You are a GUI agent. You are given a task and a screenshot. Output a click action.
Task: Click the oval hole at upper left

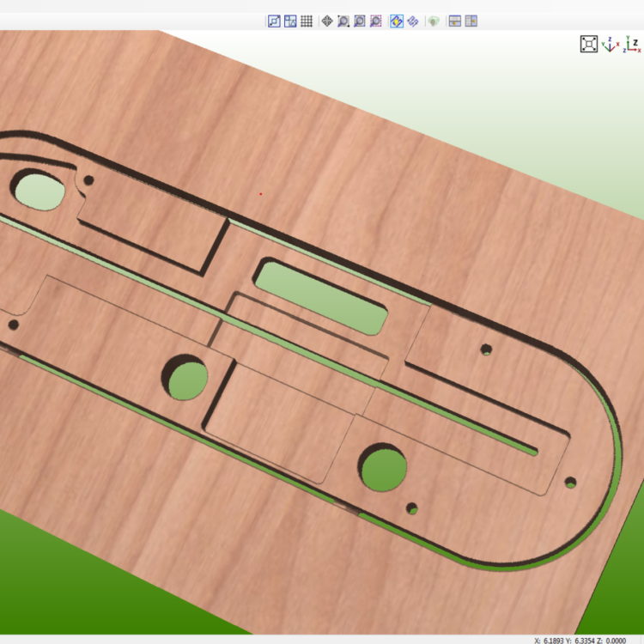pyautogui.click(x=37, y=189)
